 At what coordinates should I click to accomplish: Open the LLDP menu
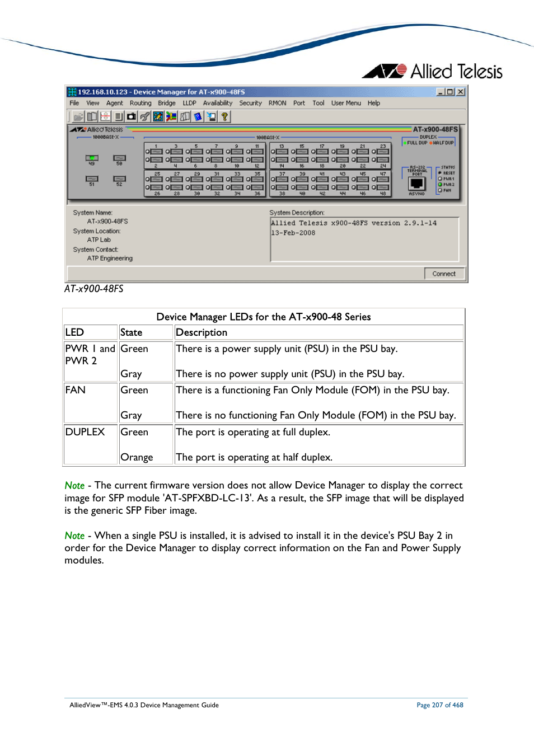(190, 103)
